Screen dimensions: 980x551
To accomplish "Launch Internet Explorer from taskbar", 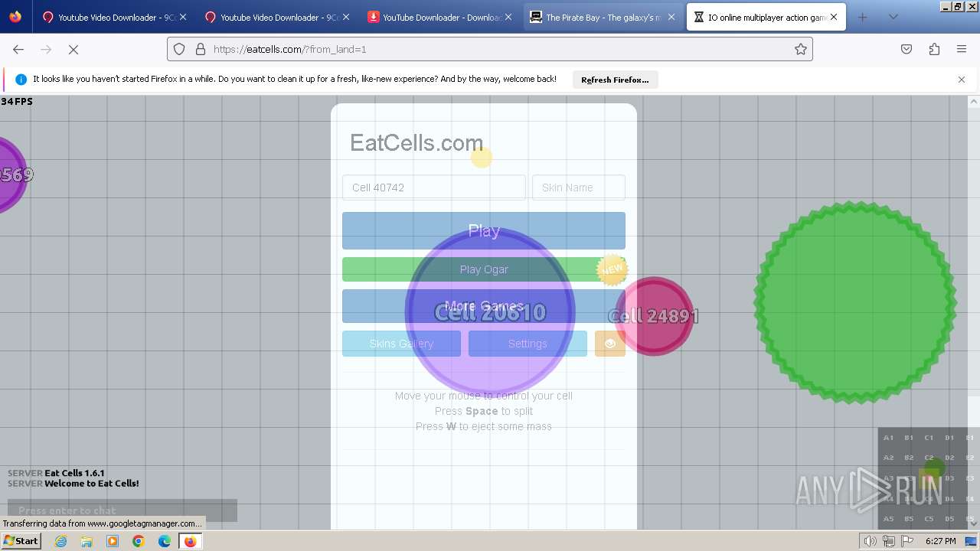I will click(x=61, y=541).
